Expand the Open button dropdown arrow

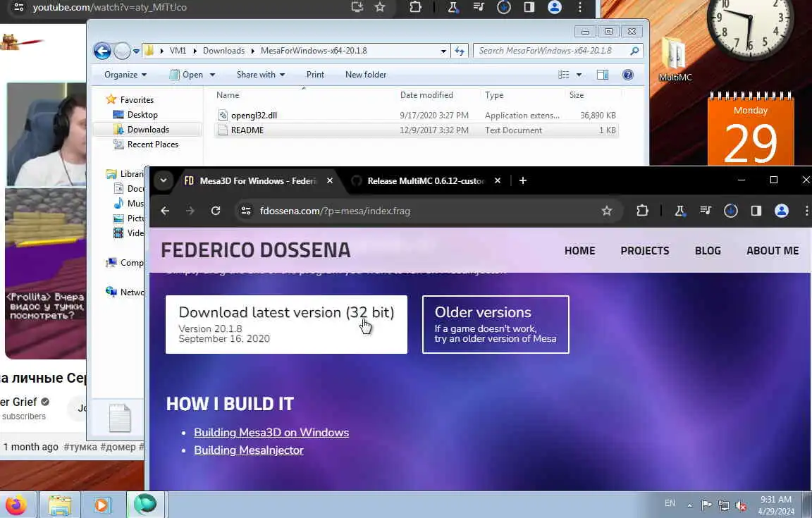click(x=212, y=75)
